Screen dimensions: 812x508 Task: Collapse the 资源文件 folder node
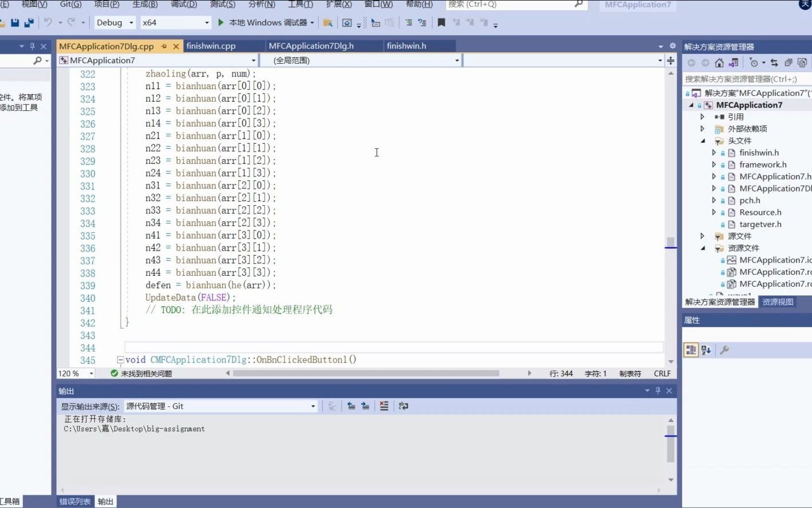702,248
